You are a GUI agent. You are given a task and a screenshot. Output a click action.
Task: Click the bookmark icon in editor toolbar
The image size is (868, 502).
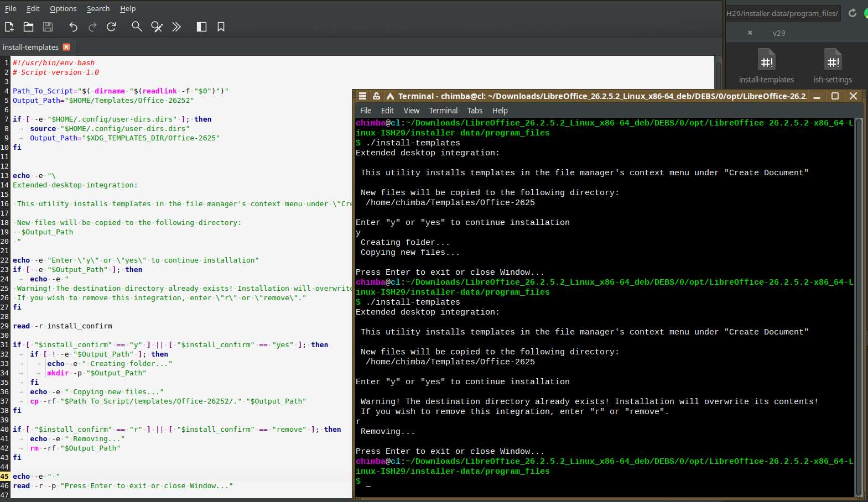tap(221, 27)
